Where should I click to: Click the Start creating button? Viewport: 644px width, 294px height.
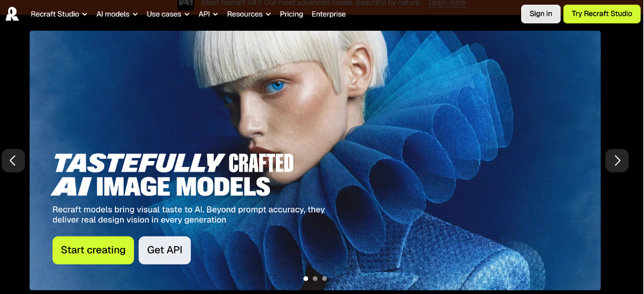94,250
